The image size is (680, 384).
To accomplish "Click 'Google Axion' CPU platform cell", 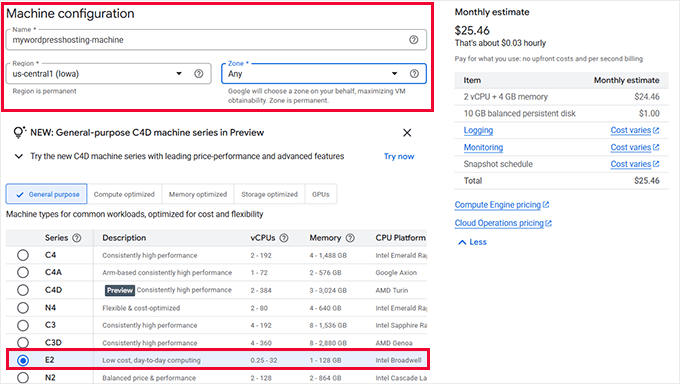I will point(396,272).
